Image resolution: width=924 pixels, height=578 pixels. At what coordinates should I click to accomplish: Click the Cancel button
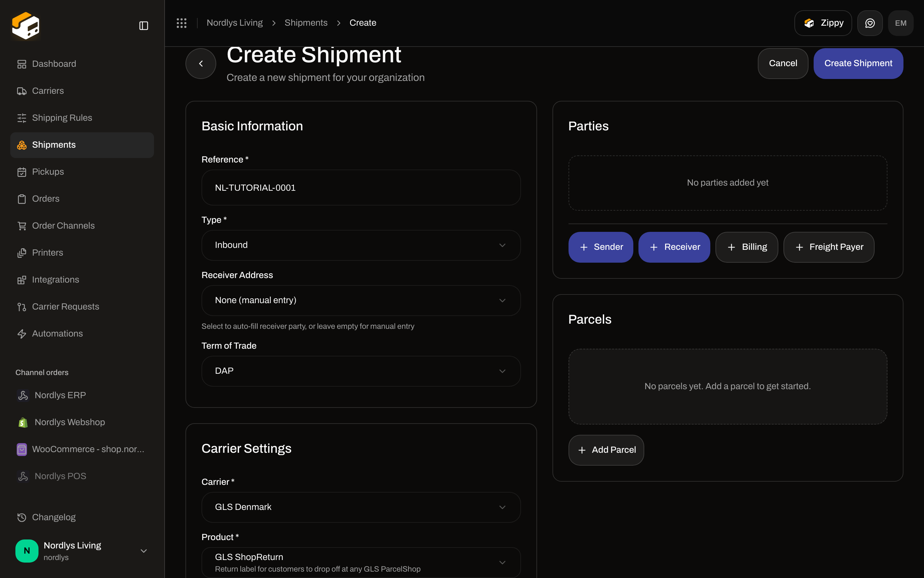click(783, 64)
